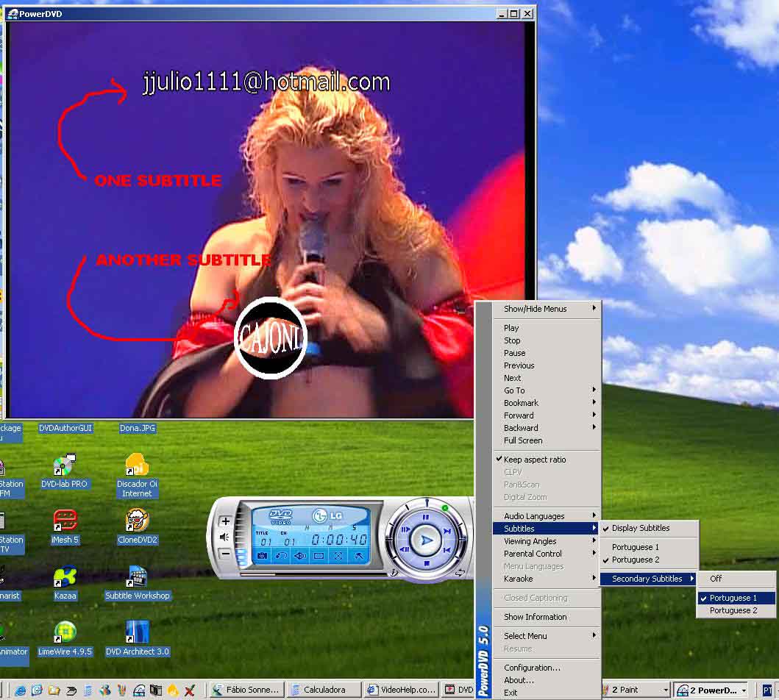Expand the Backward submenu
Image resolution: width=779 pixels, height=700 pixels.
(547, 428)
